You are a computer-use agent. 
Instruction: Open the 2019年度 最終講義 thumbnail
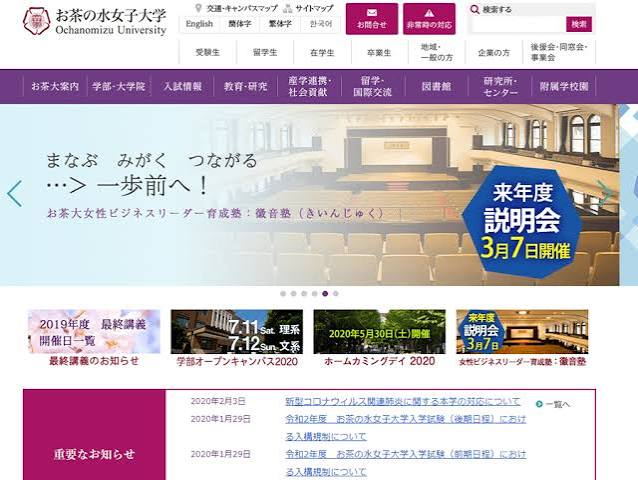[x=94, y=332]
